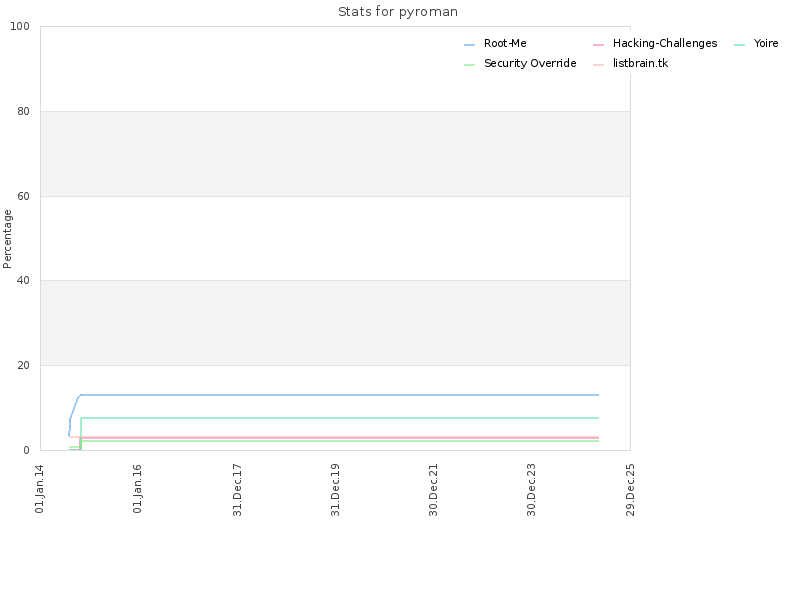Click the 30.Dec.21 x-axis date label
This screenshot has height=600, width=800.
click(x=433, y=490)
